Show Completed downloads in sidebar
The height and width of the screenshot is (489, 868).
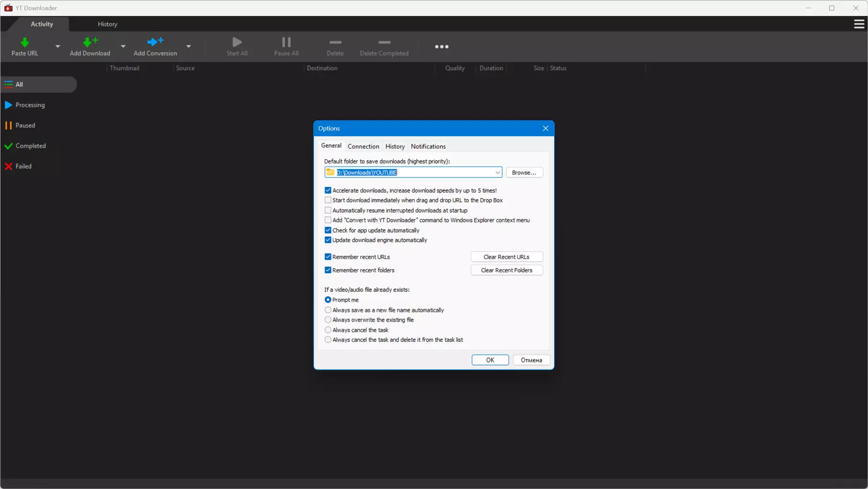pyautogui.click(x=30, y=146)
